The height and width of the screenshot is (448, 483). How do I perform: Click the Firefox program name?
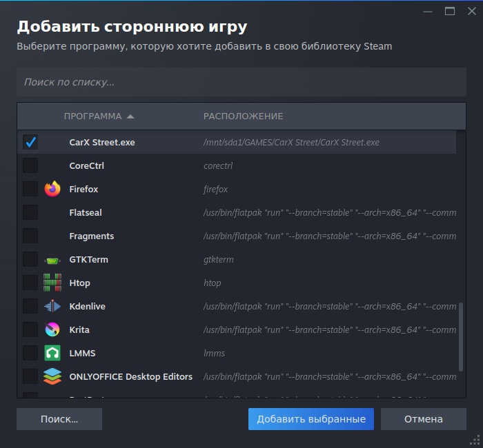click(83, 189)
